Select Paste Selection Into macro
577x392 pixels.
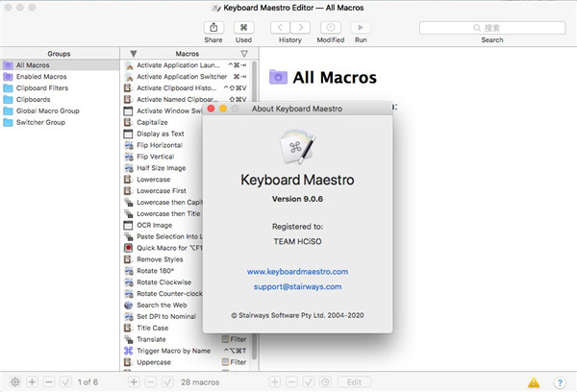(163, 236)
